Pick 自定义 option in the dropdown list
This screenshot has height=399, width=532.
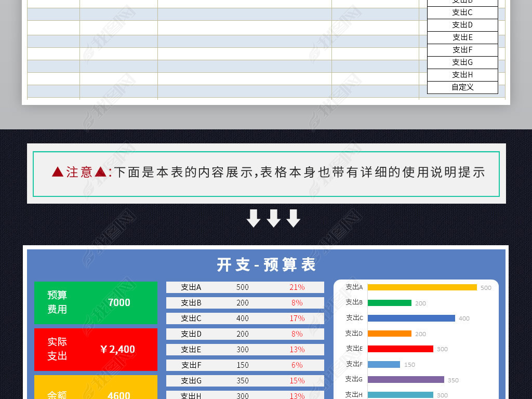click(x=462, y=87)
